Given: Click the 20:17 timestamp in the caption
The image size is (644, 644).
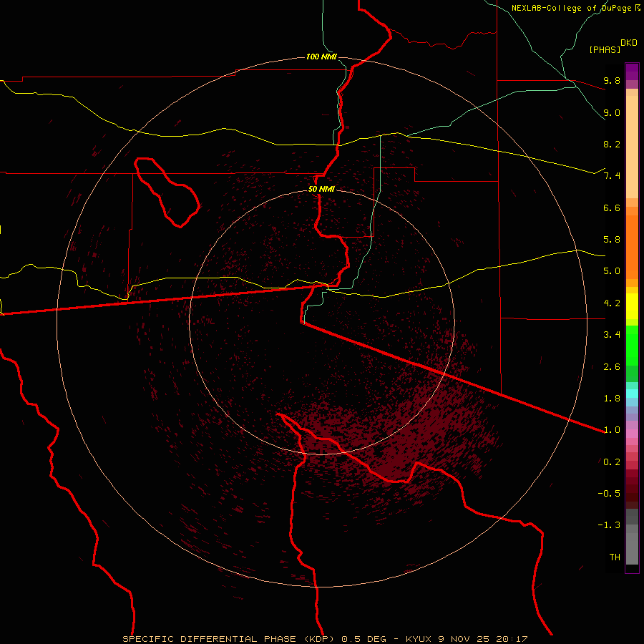Looking at the screenshot, I should click(512, 639).
